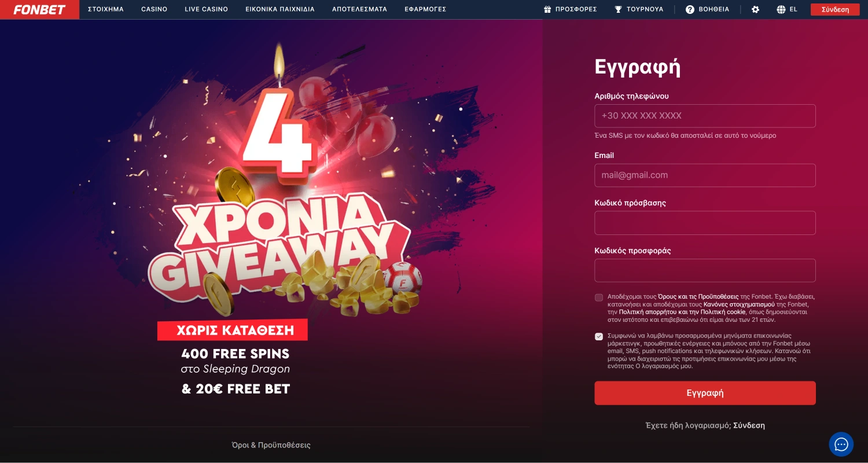This screenshot has width=868, height=463.
Task: Click the globe language icon
Action: pos(781,9)
